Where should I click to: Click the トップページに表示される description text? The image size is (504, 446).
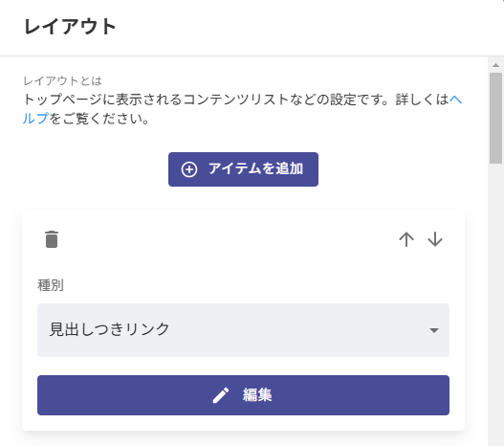tap(103, 100)
